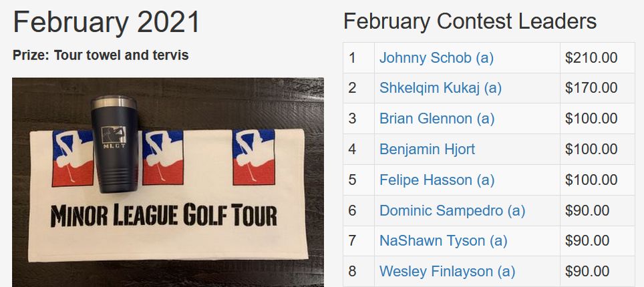Screen dimensions: 644x287
Task: Click the rightmost golfer logo on towel
Action: (x=254, y=158)
